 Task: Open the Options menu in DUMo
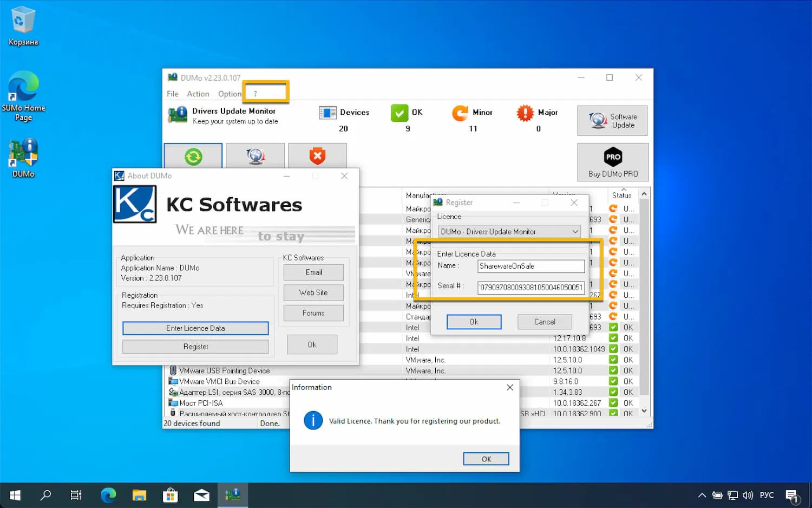click(x=230, y=94)
